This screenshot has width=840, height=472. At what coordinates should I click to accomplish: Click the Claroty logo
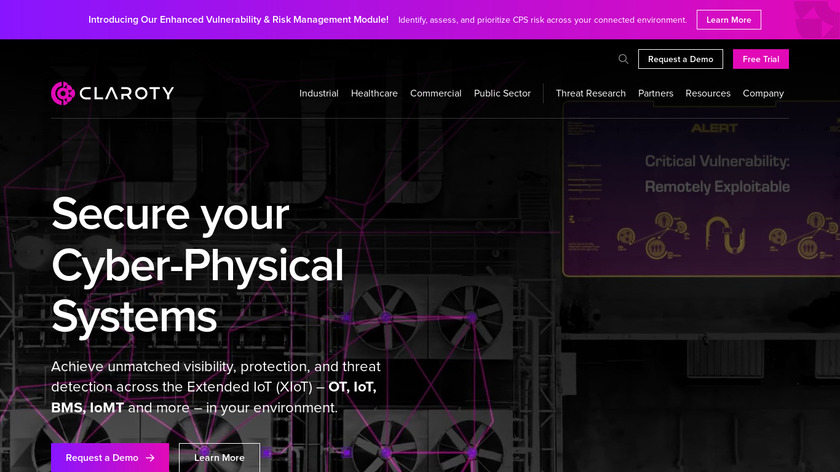tap(112, 93)
